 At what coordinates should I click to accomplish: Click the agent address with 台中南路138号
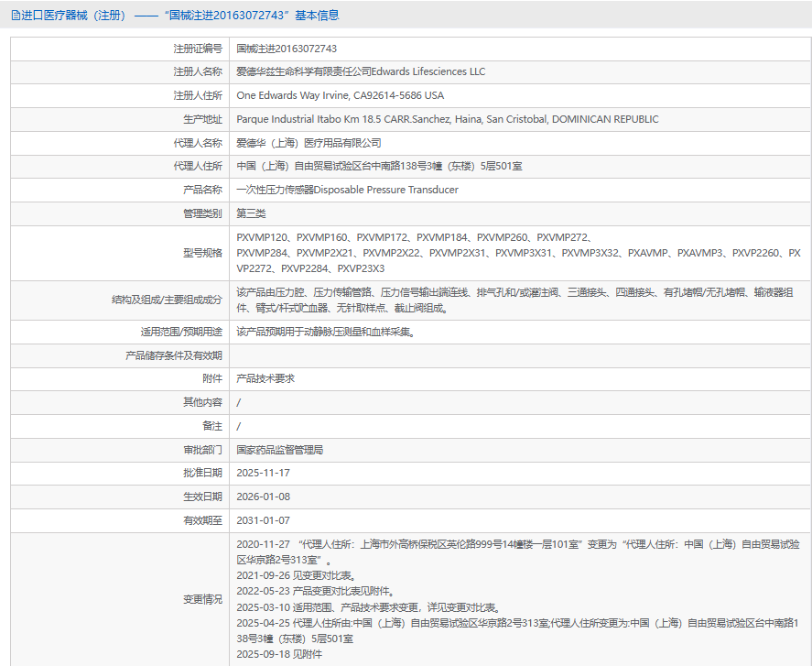click(379, 167)
